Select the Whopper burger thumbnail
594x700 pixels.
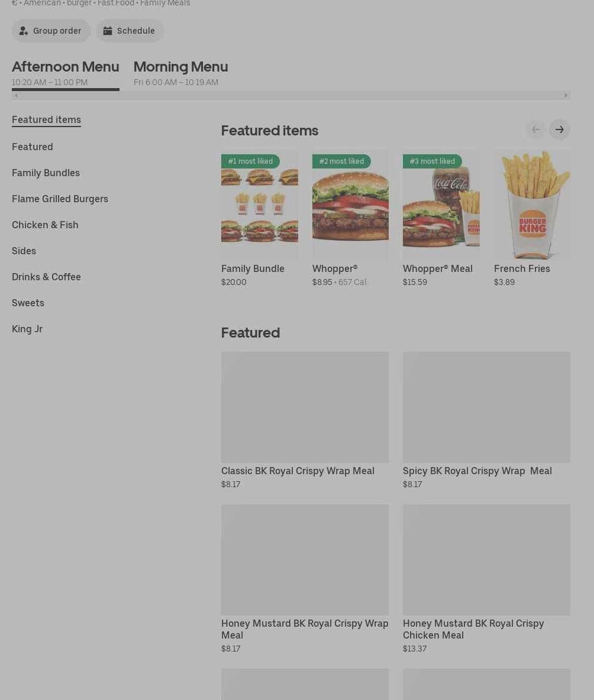(x=350, y=205)
